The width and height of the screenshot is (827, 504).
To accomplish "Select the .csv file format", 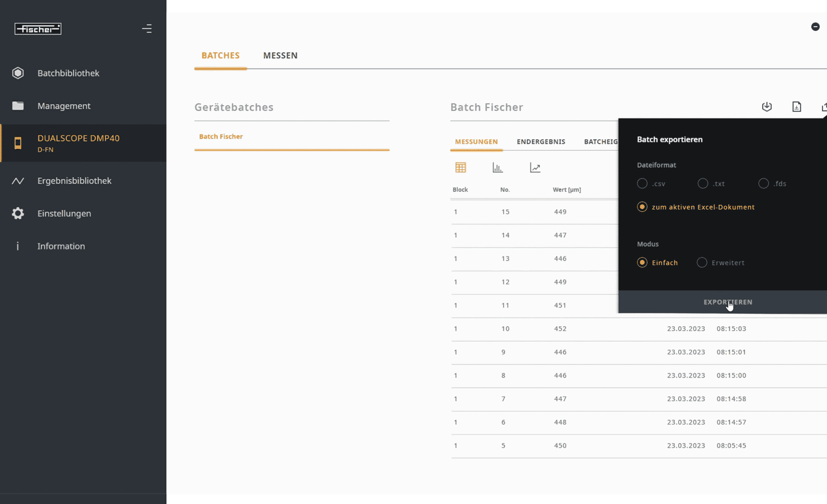I will coord(642,183).
